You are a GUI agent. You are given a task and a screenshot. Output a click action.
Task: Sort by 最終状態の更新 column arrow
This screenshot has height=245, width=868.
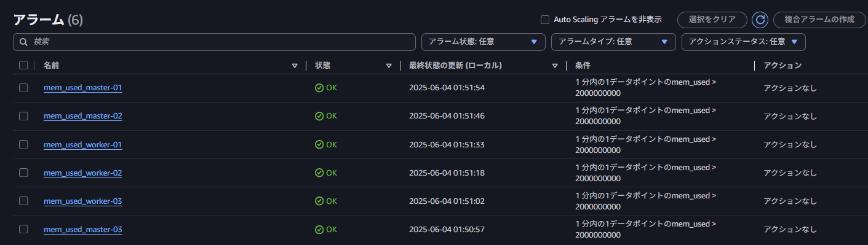[555, 65]
